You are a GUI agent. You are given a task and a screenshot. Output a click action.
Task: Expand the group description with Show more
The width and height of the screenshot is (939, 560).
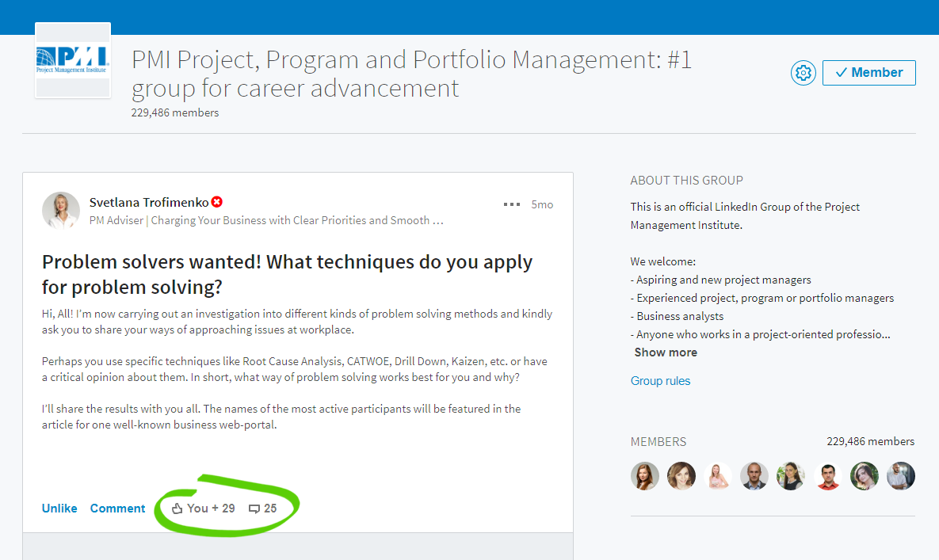666,352
